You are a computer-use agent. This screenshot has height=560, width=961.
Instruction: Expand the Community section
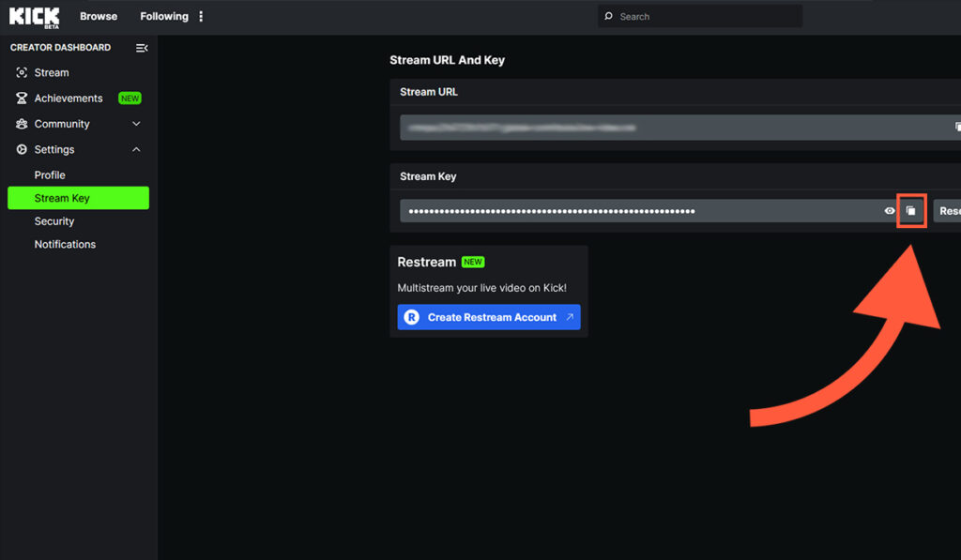[135, 123]
